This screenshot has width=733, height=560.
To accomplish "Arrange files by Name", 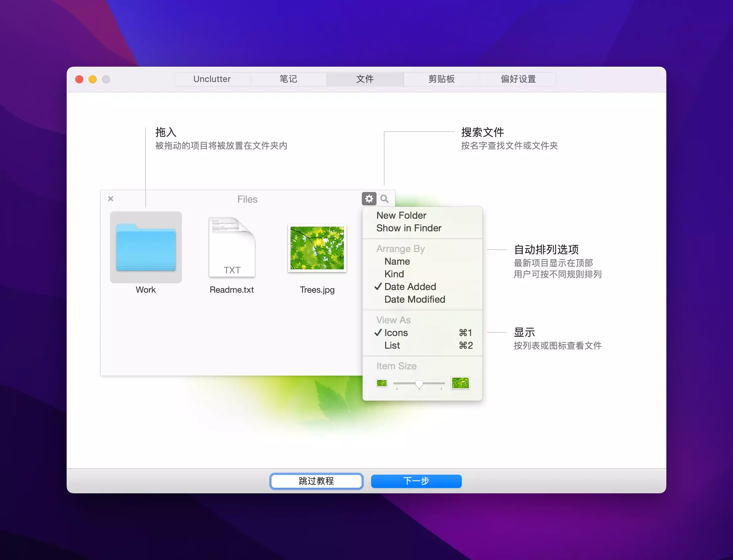I will [x=397, y=261].
